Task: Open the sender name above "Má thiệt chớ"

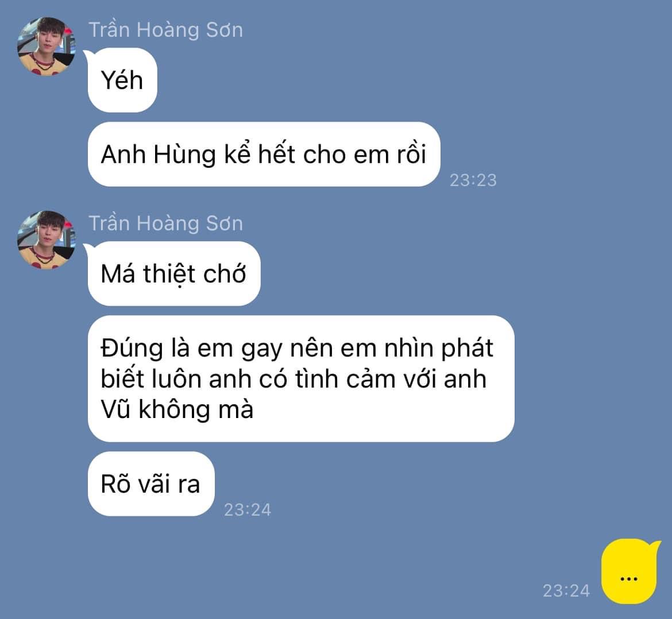Action: 165,223
